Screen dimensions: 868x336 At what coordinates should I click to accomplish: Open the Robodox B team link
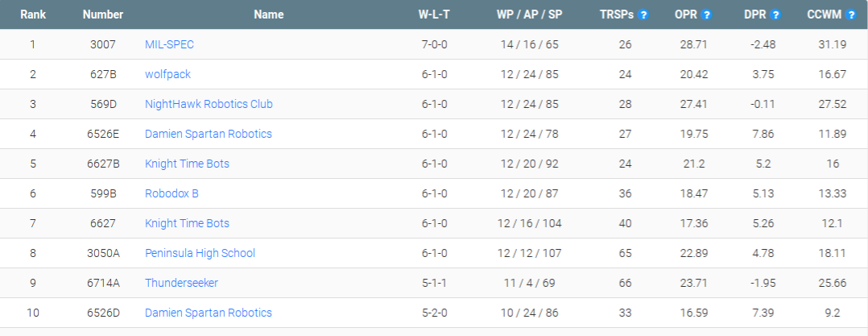pos(172,193)
